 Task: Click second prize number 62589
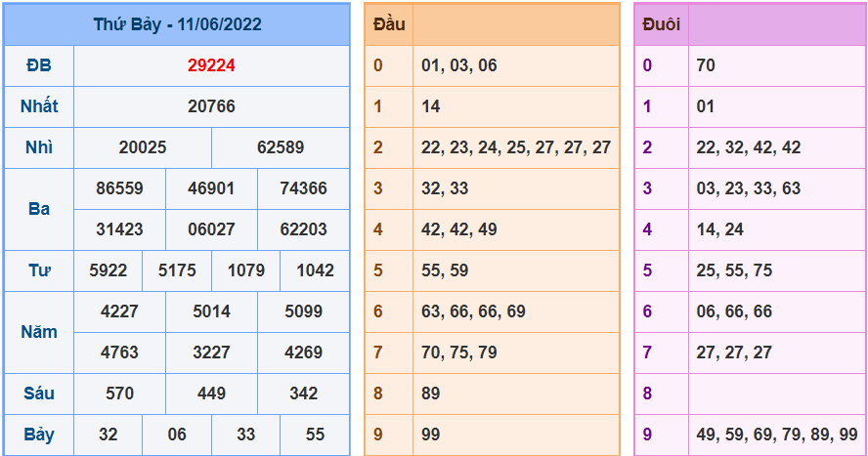point(281,147)
